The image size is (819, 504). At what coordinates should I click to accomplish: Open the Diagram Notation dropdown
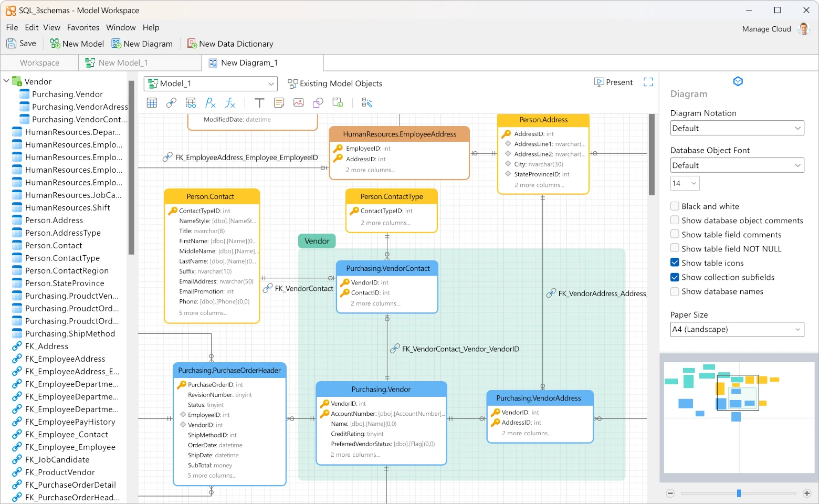tap(737, 128)
